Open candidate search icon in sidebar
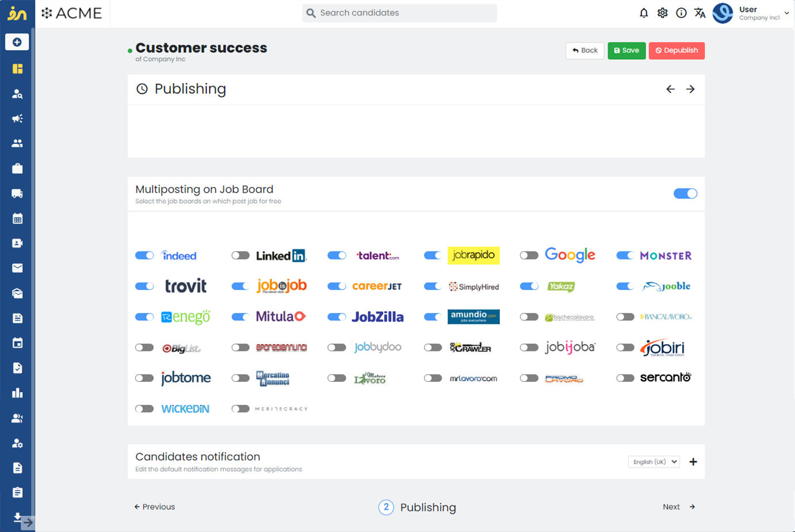Image resolution: width=795 pixels, height=532 pixels. 17,94
